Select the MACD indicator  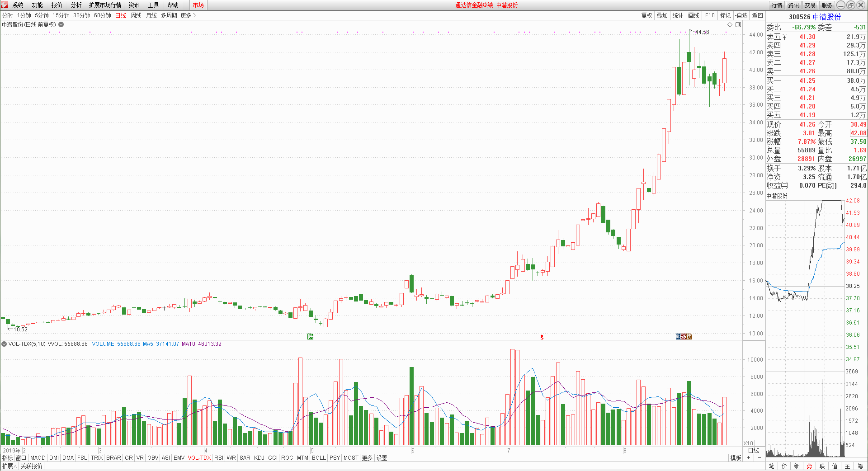point(38,458)
